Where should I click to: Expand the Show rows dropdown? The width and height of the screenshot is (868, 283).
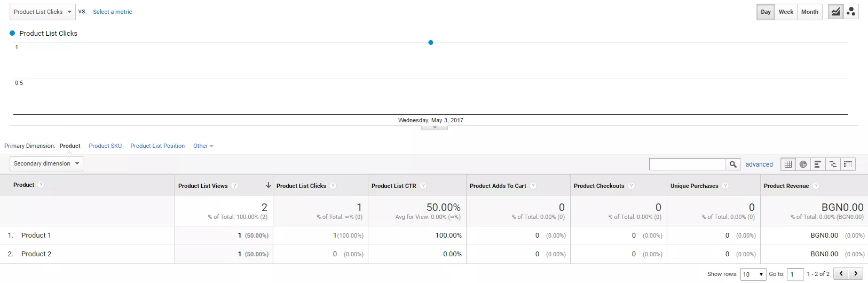pos(753,274)
